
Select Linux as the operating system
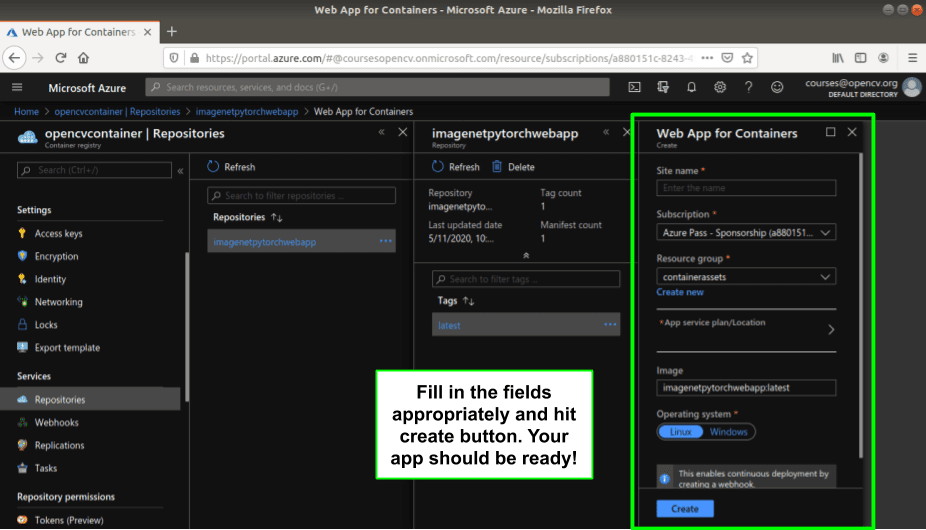[x=680, y=432]
